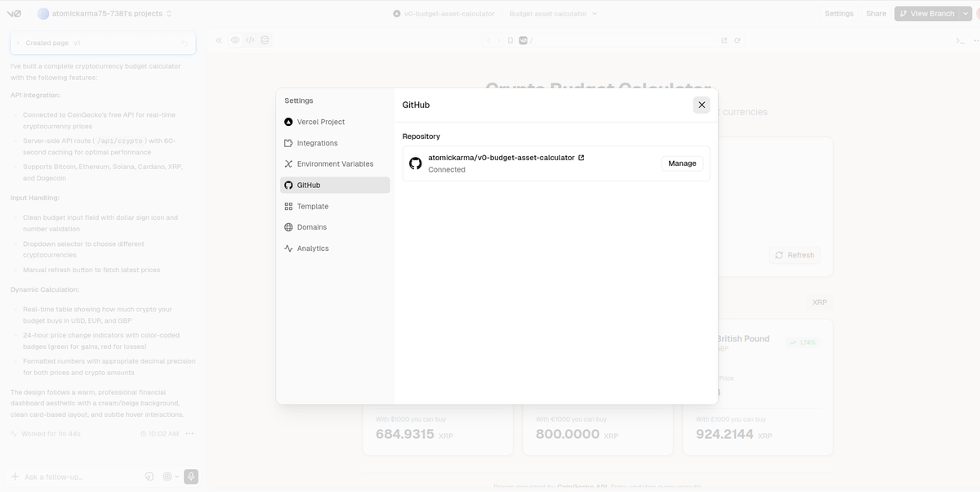Click the Refresh button in the preview
The image size is (980, 492).
pos(795,255)
